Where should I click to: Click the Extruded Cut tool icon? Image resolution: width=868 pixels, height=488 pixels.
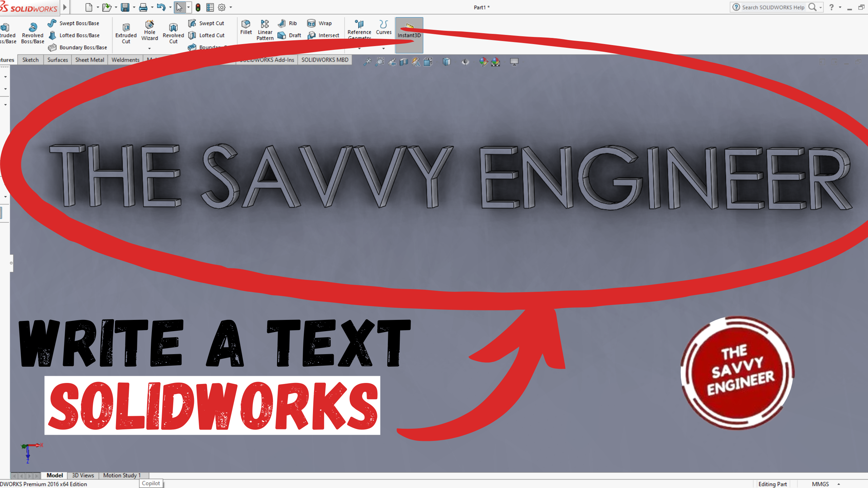point(126,27)
